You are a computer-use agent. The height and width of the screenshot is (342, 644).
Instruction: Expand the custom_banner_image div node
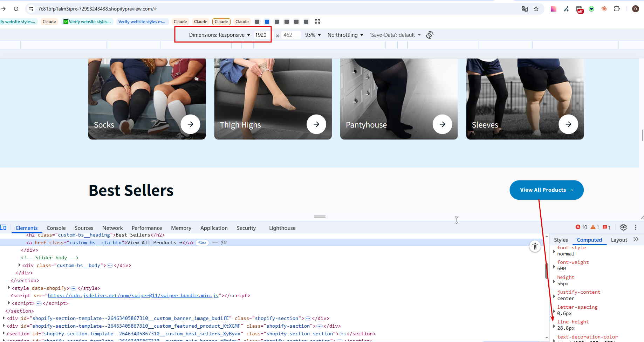(4, 318)
